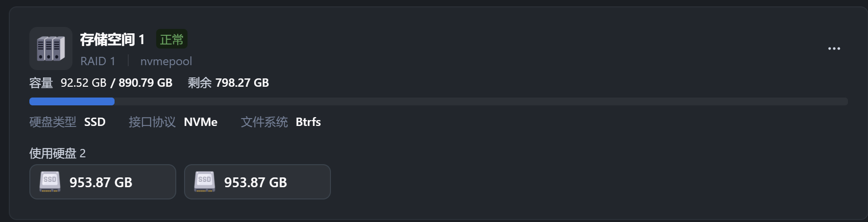Click the 容量 capacity label

click(x=41, y=83)
